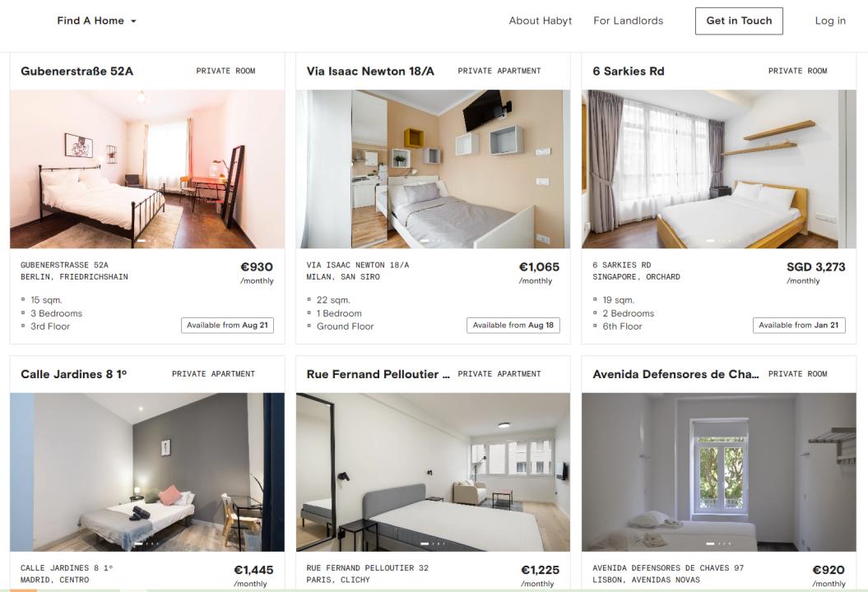
Task: Open Gubenerstraße 52A listing title
Action: (77, 71)
